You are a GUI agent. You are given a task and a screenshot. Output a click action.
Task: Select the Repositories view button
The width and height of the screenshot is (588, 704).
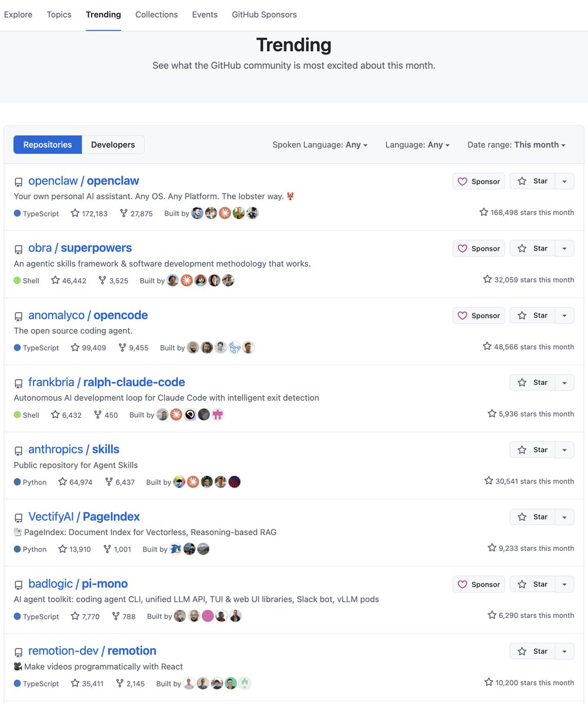[x=48, y=145]
